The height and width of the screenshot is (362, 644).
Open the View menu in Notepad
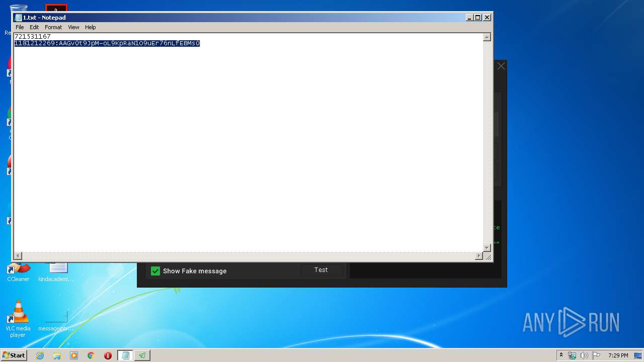pyautogui.click(x=73, y=27)
